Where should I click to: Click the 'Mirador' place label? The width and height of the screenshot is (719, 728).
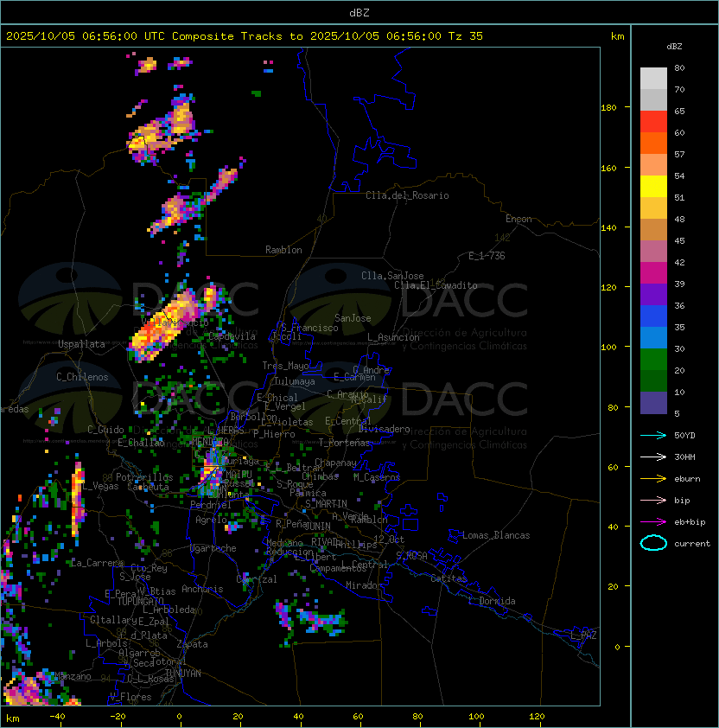point(364,585)
